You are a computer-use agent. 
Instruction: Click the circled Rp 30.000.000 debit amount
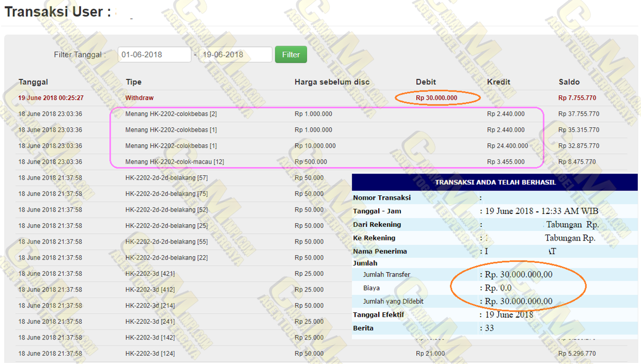(x=436, y=98)
